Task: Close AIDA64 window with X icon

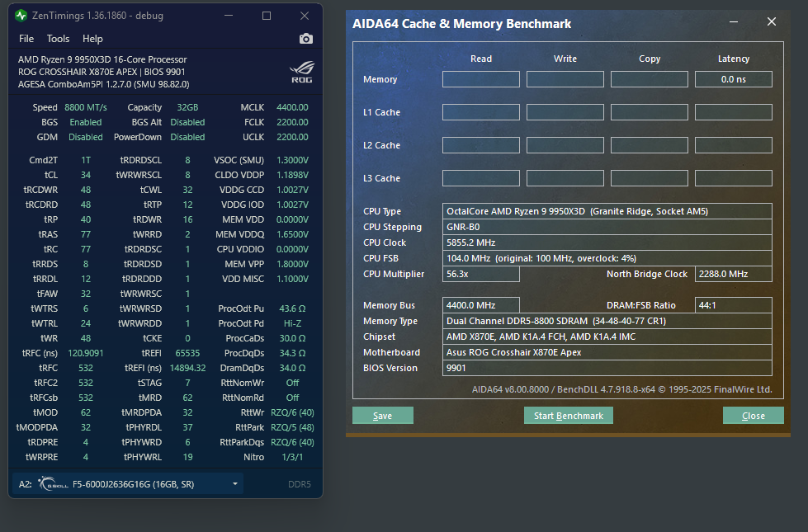Action: [x=772, y=21]
